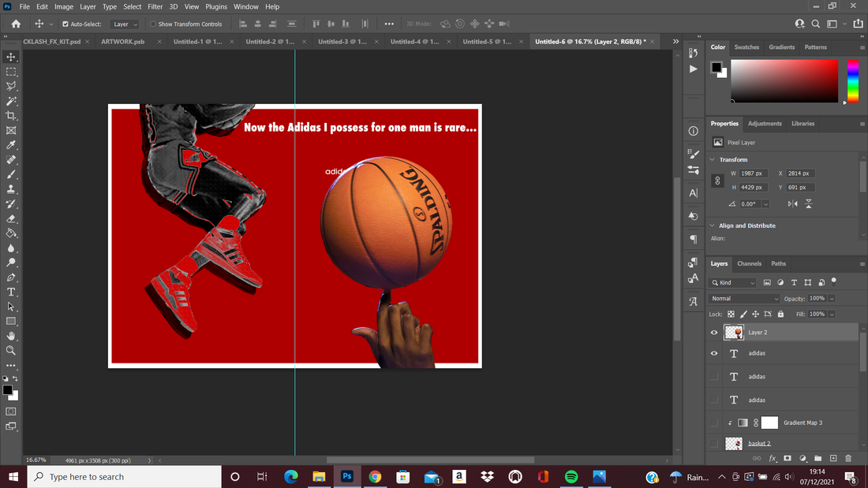Activate the Paint Bucket tool
868x488 pixels.
coord(11,233)
